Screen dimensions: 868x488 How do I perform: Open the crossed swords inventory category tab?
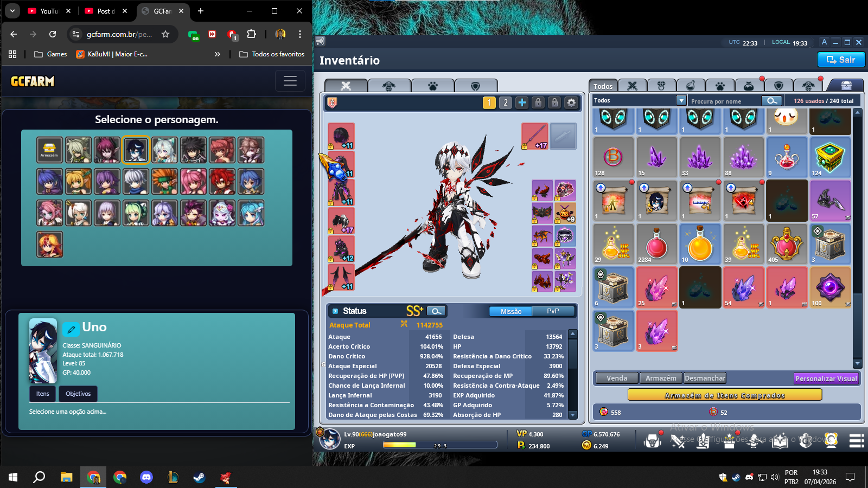click(x=632, y=86)
